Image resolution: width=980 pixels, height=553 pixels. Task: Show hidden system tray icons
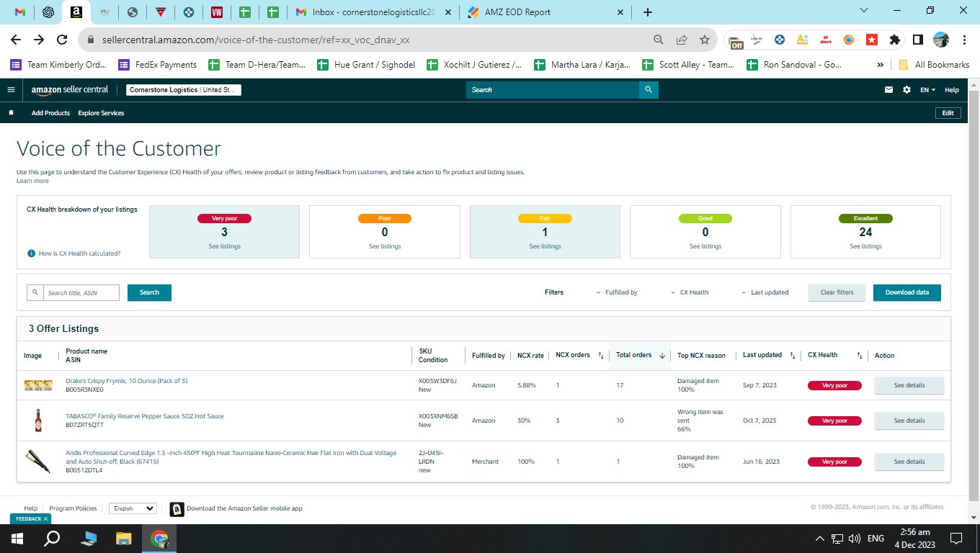819,539
